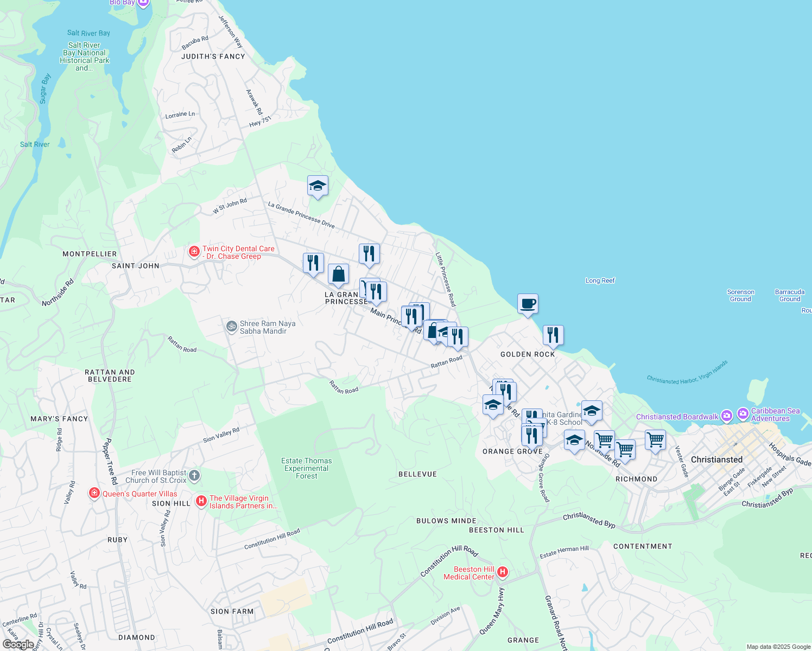This screenshot has width=812, height=651.
Task: Click The Village Virgin Islands Partners hospital icon
Action: [201, 501]
